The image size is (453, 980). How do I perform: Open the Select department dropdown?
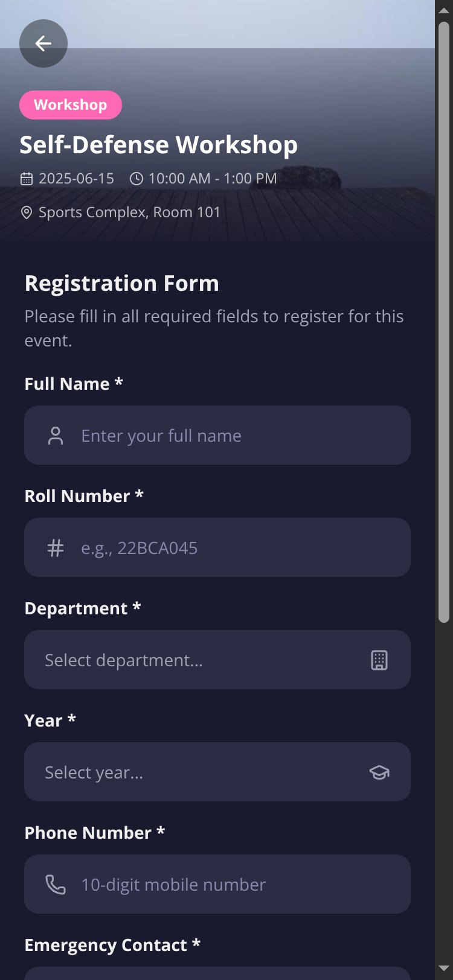click(x=217, y=660)
